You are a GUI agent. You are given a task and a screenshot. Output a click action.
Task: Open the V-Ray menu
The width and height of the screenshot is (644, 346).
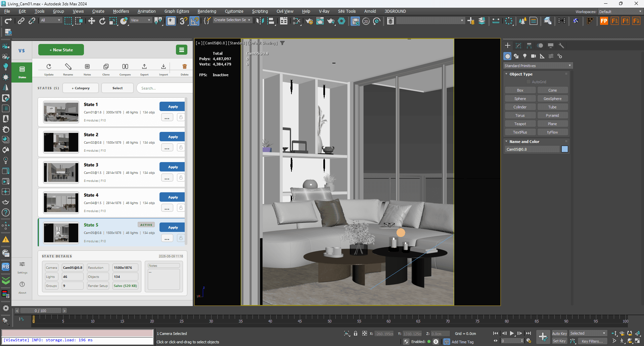pos(324,11)
